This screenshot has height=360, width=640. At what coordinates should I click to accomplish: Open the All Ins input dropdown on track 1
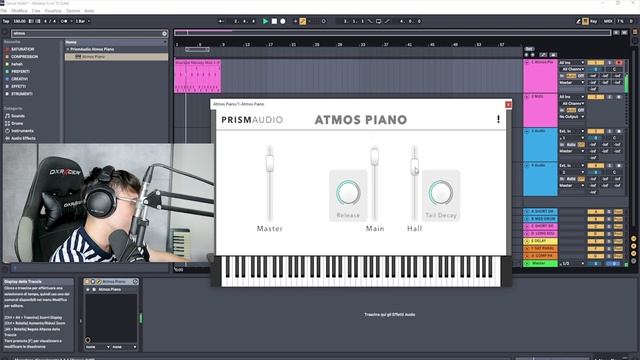[571, 62]
